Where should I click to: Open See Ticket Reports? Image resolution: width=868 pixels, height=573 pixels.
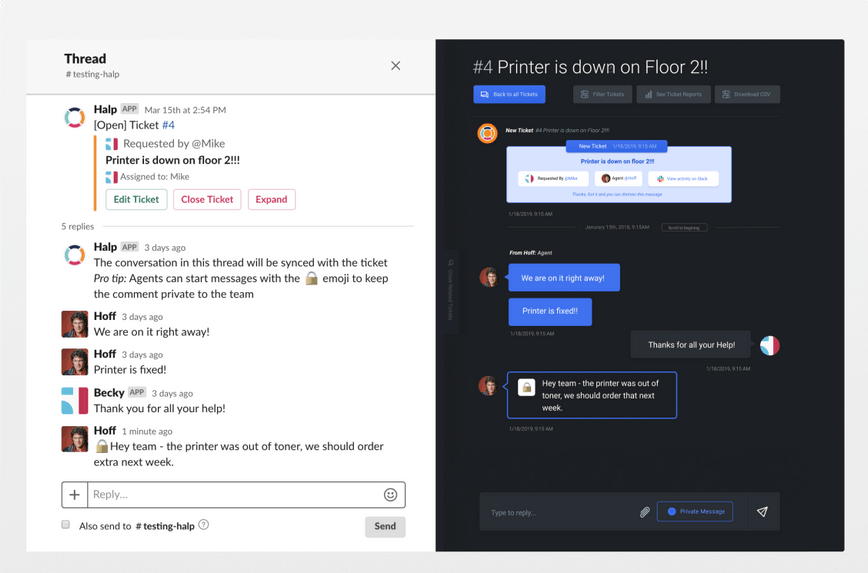point(673,94)
